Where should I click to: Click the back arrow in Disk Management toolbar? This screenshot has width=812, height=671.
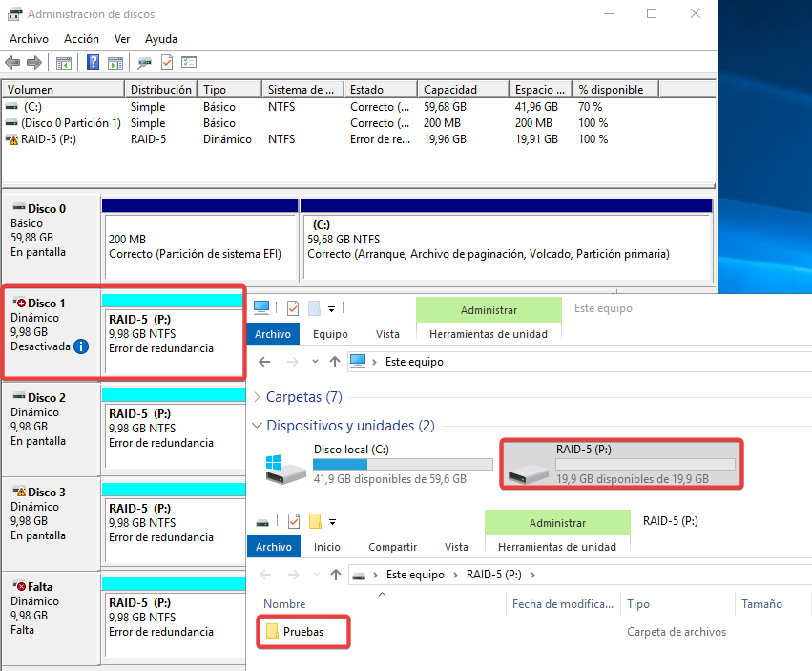[x=12, y=63]
